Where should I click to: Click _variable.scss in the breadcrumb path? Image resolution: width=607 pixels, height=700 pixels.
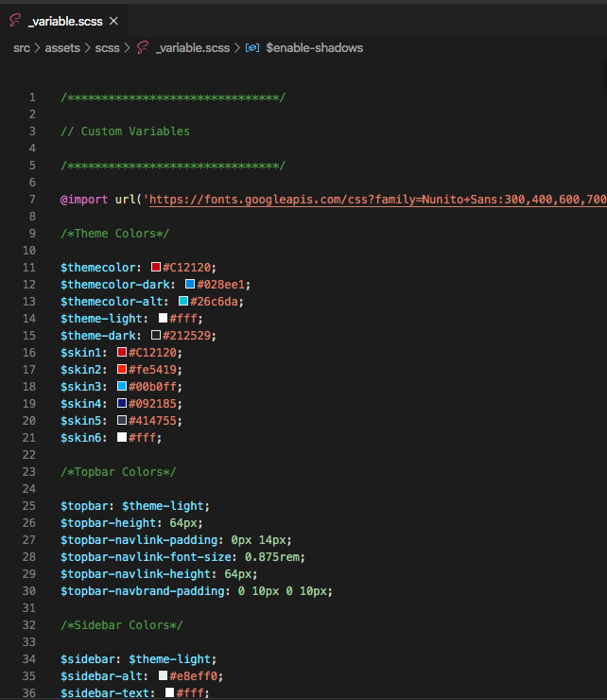192,47
